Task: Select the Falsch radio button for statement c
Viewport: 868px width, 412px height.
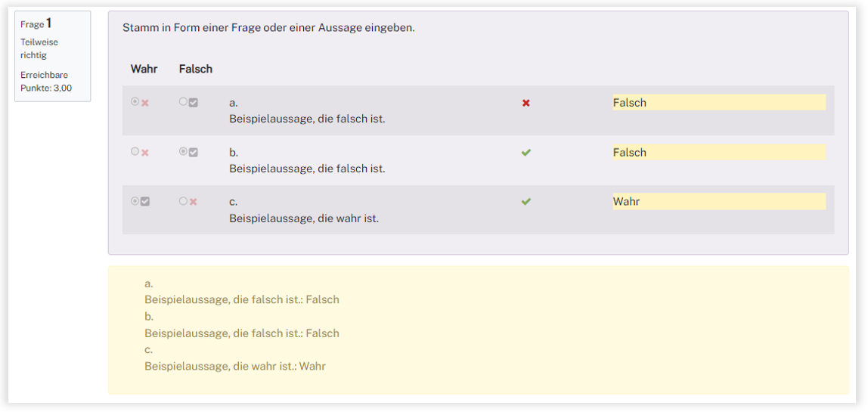Action: pyautogui.click(x=183, y=201)
